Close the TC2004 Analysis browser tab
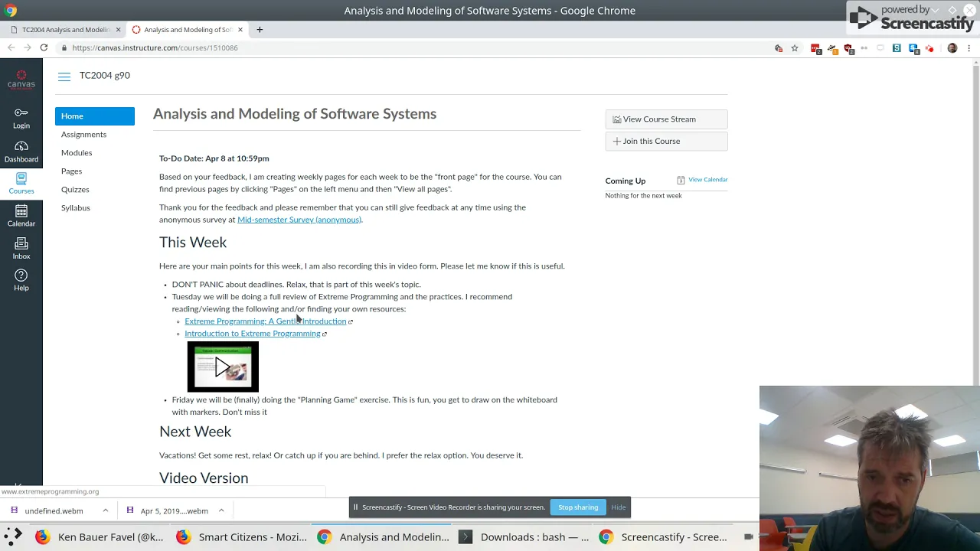Image resolution: width=980 pixels, height=551 pixels. click(118, 29)
